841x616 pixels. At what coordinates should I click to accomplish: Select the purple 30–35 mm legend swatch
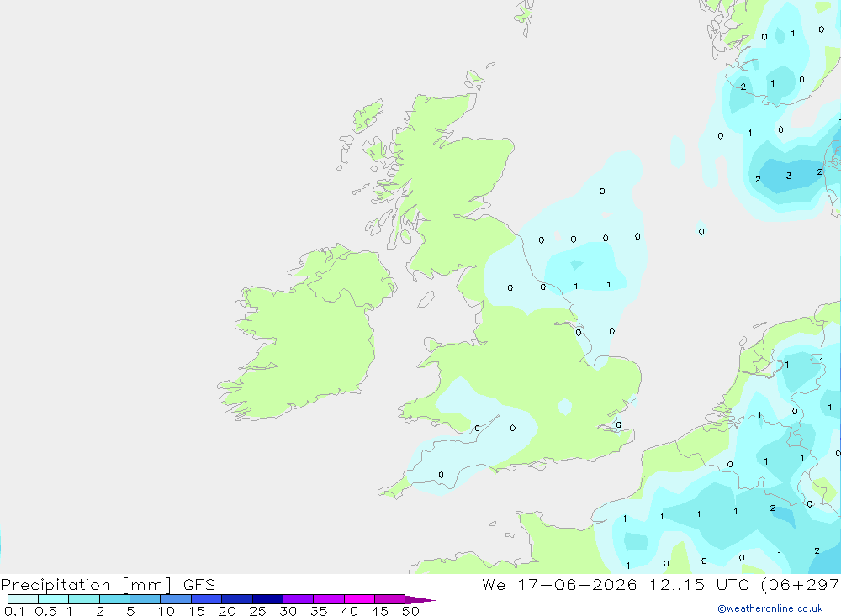coord(298,599)
